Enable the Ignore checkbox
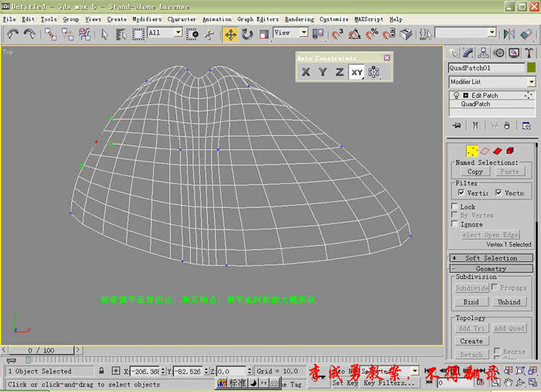 pyautogui.click(x=454, y=224)
